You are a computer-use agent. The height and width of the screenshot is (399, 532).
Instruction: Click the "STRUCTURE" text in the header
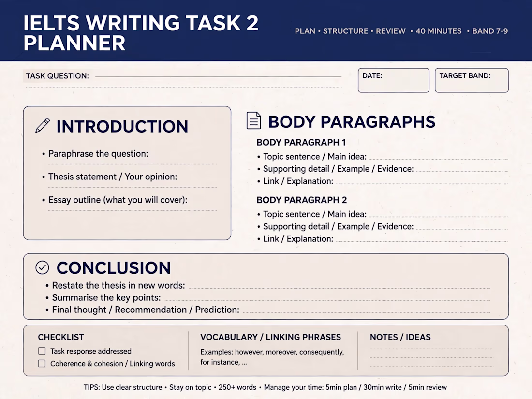pos(345,31)
